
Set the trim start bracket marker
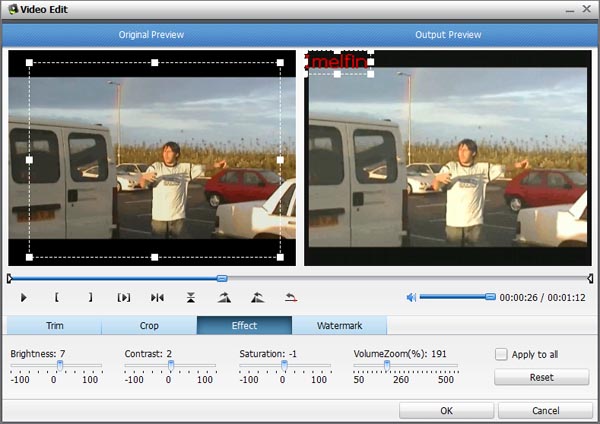(57, 297)
